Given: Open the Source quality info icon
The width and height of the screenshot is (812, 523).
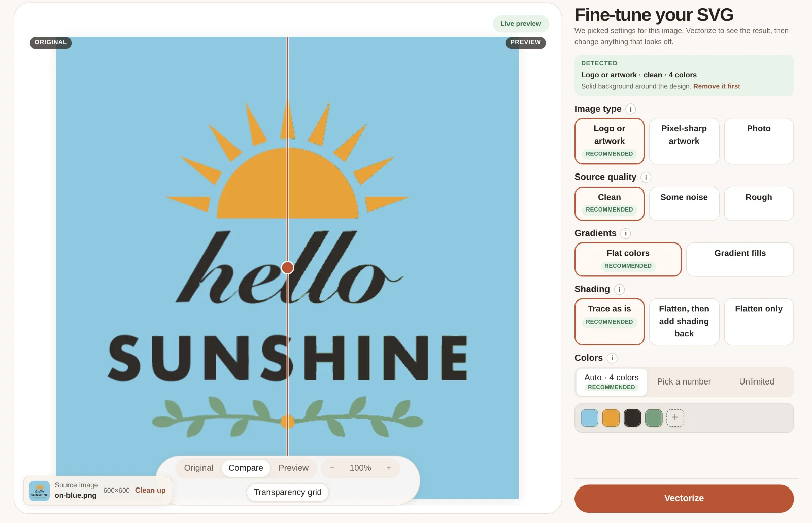Looking at the screenshot, I should coord(646,177).
